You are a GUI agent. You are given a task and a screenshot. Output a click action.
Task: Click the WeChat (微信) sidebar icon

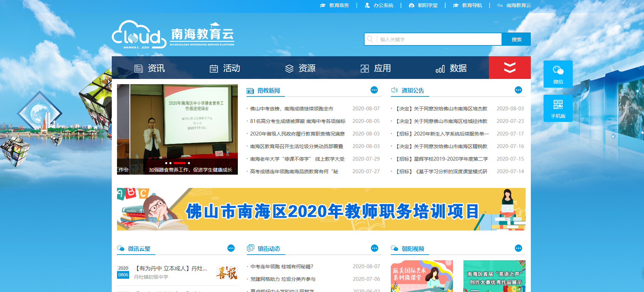tap(558, 74)
